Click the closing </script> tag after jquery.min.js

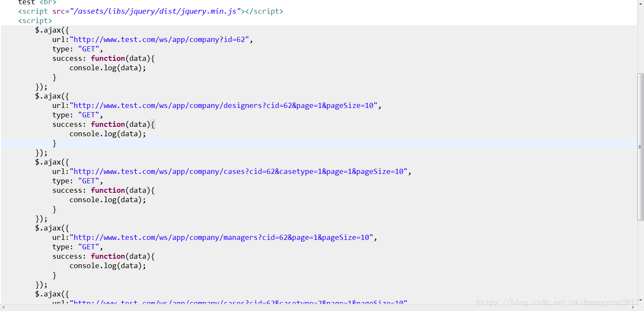point(264,11)
